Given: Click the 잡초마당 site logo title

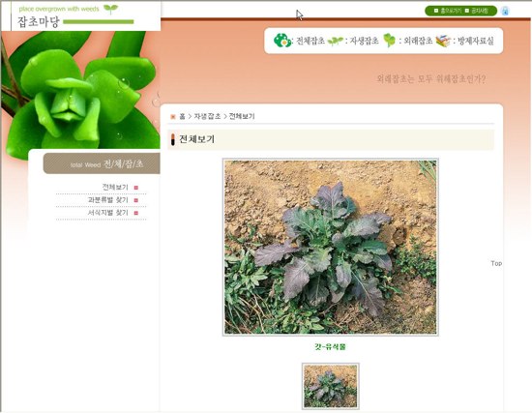Looking at the screenshot, I should [39, 22].
